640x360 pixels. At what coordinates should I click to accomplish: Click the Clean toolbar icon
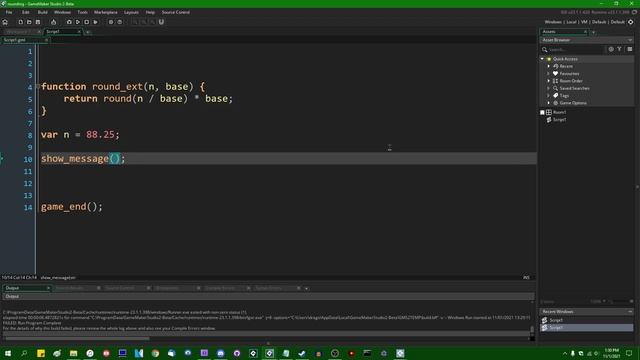click(x=96, y=22)
